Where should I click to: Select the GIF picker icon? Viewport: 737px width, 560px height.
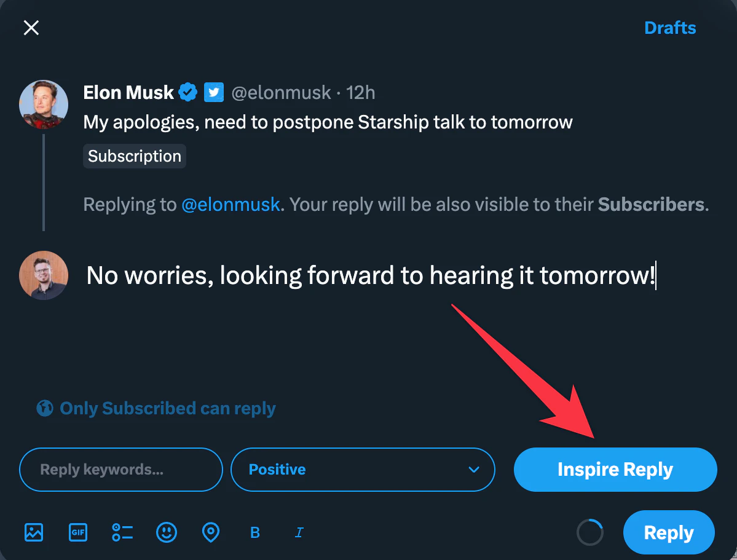pos(78,532)
